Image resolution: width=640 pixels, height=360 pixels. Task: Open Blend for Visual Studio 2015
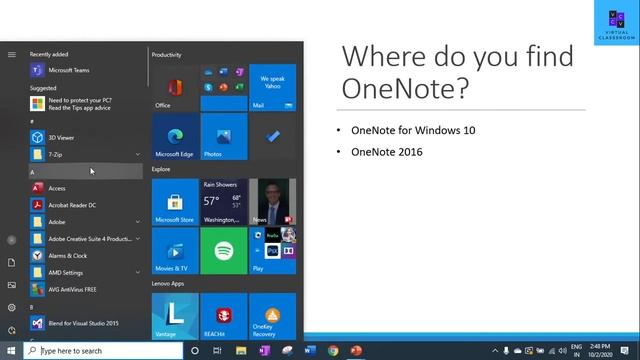(86, 323)
